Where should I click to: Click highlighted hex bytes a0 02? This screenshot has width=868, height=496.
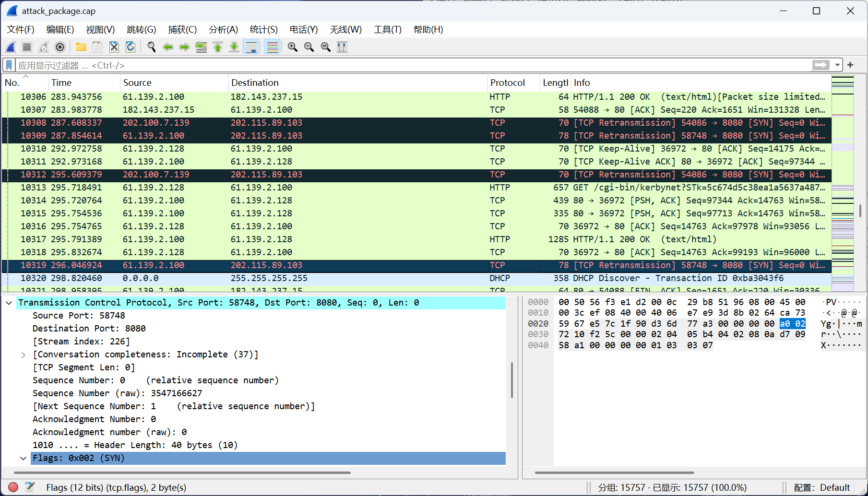(x=792, y=324)
